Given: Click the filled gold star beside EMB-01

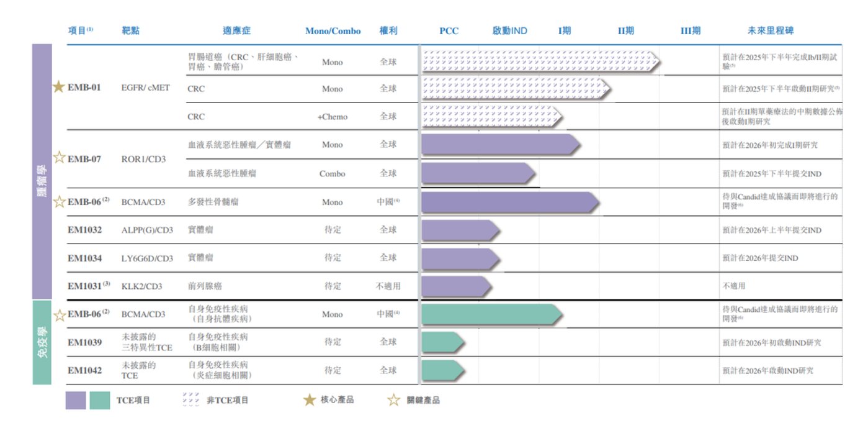Looking at the screenshot, I should point(59,88).
